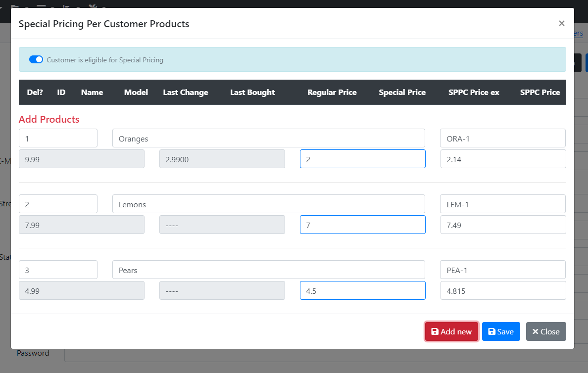The height and width of the screenshot is (373, 588).
Task: Toggle the special pricing eligibility switch
Action: pos(36,59)
